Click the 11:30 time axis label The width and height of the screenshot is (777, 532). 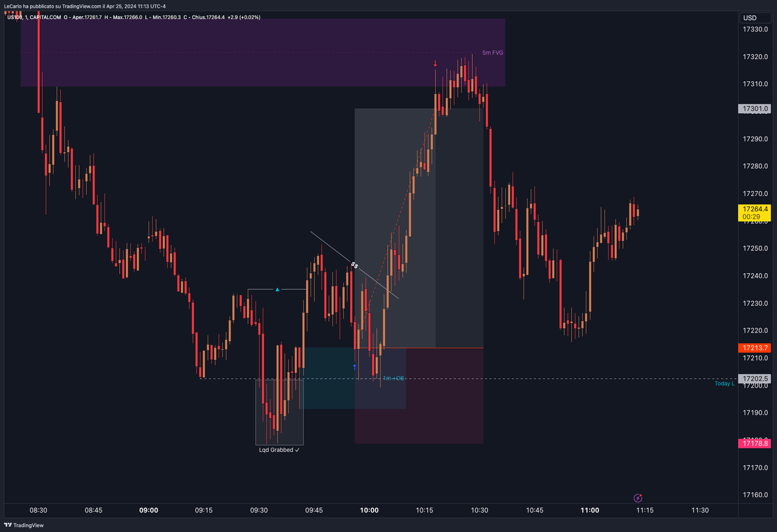700,510
